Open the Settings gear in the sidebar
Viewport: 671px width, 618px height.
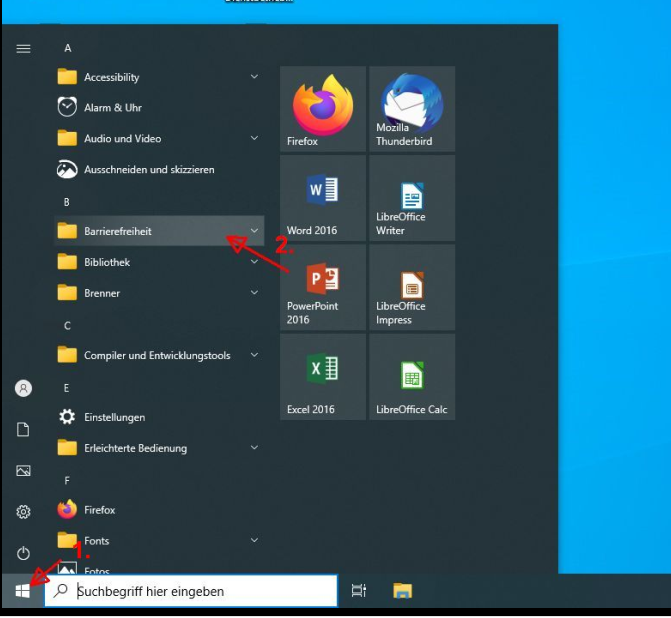23,512
